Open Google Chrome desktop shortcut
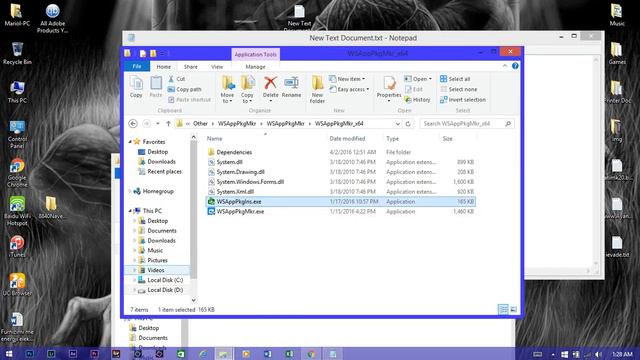The height and width of the screenshot is (360, 640). [17, 173]
